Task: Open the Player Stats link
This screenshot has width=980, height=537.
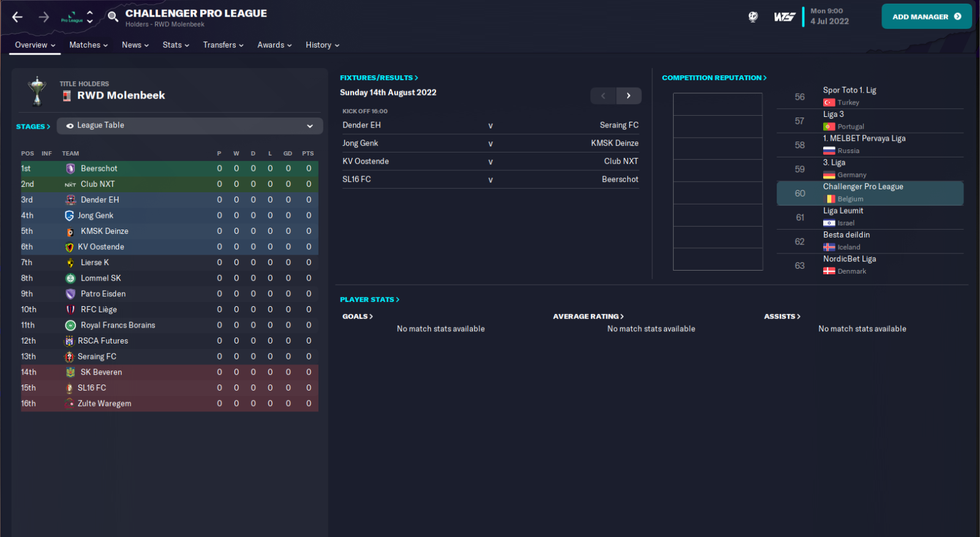Action: (370, 299)
